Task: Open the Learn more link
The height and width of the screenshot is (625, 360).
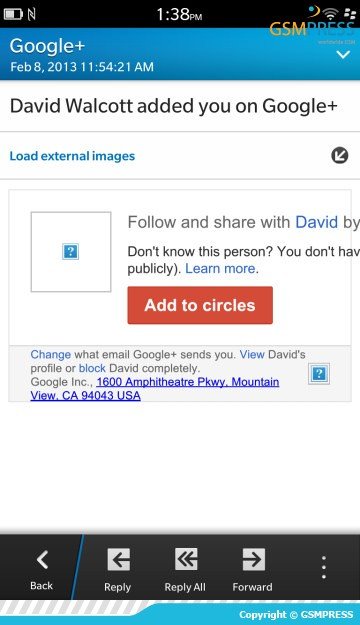Action: [220, 269]
